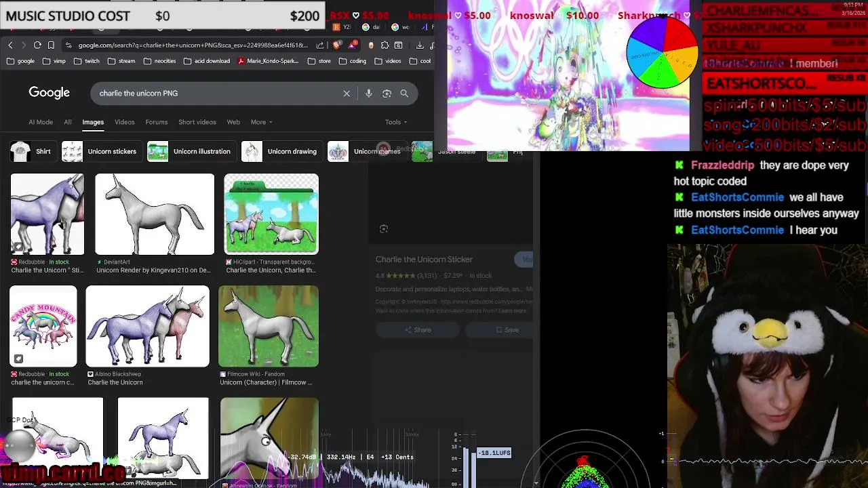Open the 'coding' bookmarks folder
The width and height of the screenshot is (868, 488).
click(352, 61)
